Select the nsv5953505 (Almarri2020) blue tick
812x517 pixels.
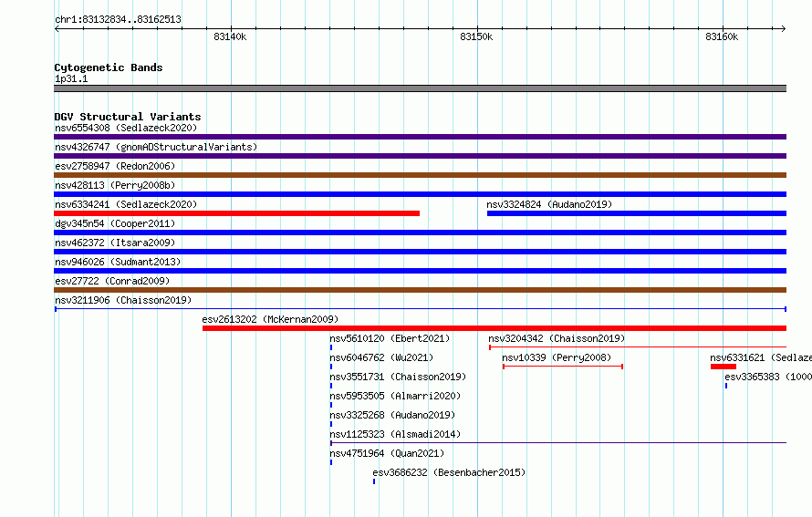(331, 405)
